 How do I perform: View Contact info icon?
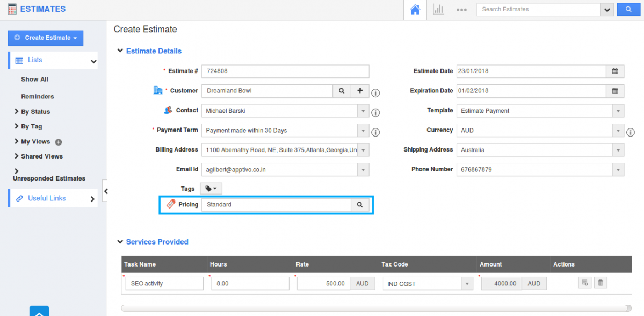(x=375, y=113)
